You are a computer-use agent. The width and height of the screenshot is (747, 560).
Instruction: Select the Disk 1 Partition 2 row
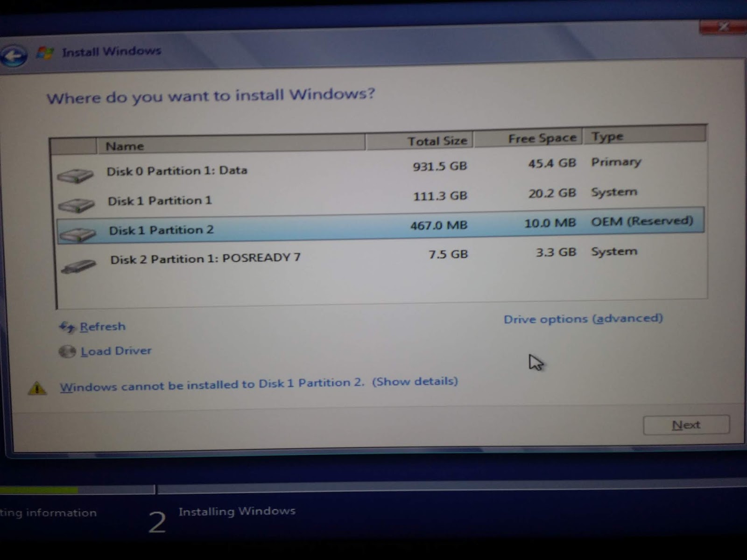coord(381,226)
